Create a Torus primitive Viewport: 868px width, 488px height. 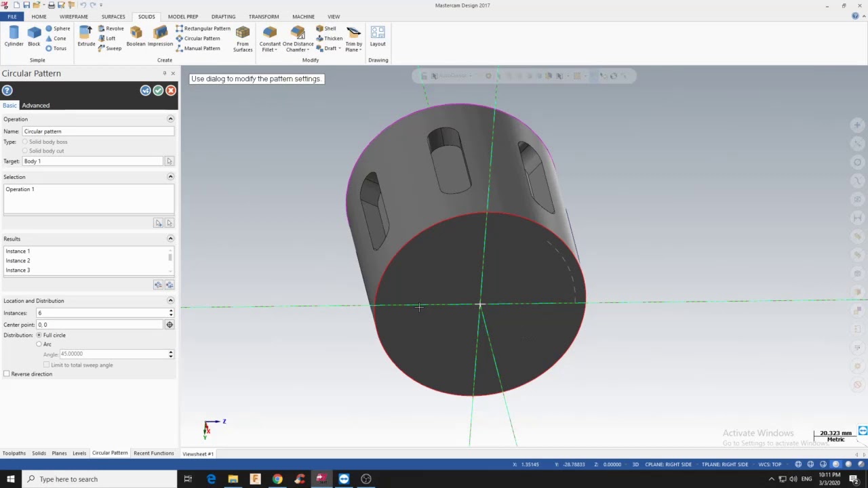56,48
